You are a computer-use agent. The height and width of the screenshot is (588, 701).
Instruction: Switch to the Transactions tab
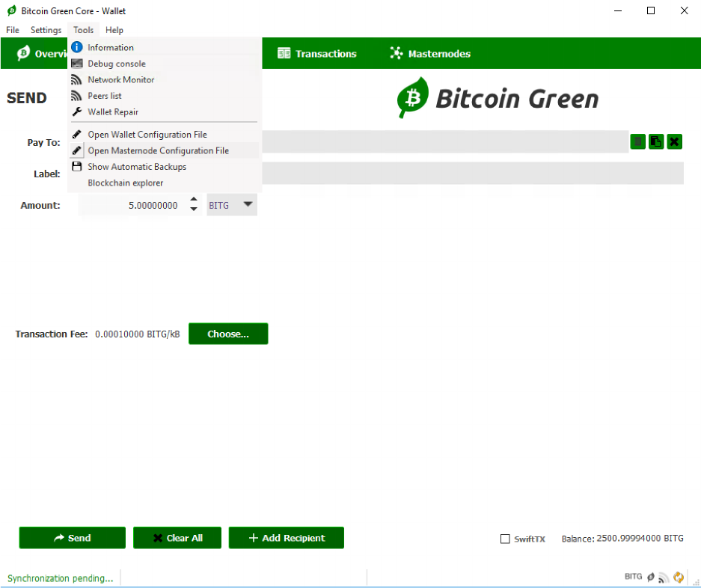coord(317,54)
